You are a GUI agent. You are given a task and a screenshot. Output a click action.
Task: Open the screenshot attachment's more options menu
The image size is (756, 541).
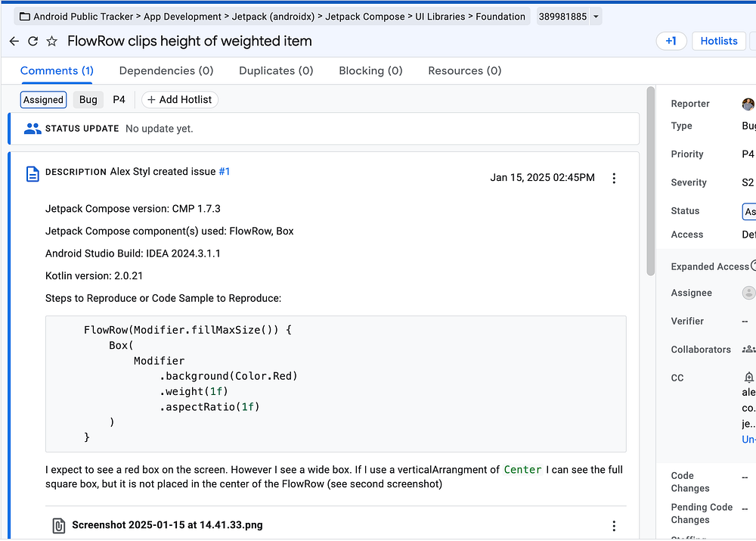614,526
